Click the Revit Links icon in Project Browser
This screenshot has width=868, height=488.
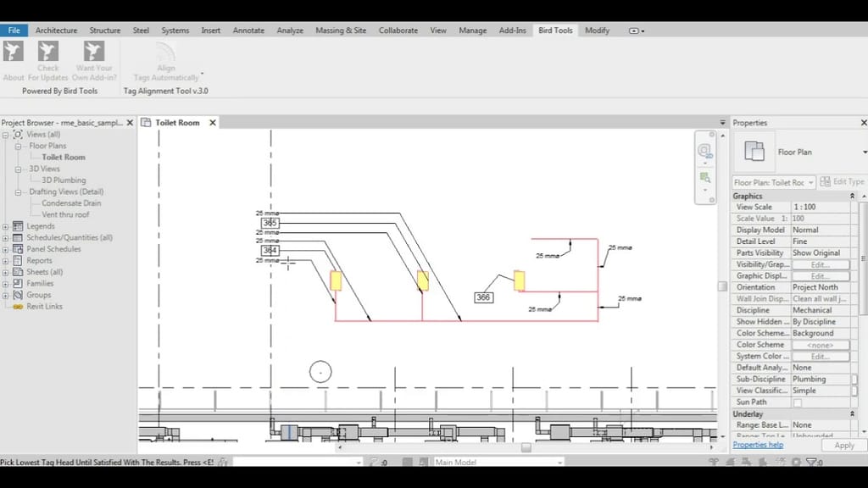pyautogui.click(x=18, y=306)
